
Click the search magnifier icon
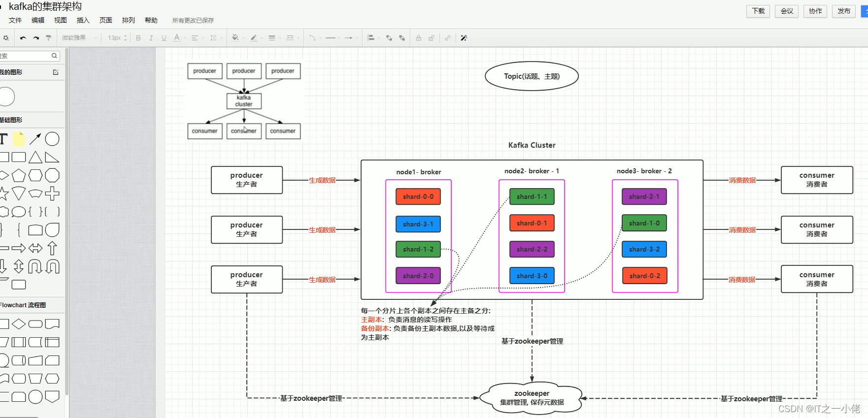click(x=55, y=56)
